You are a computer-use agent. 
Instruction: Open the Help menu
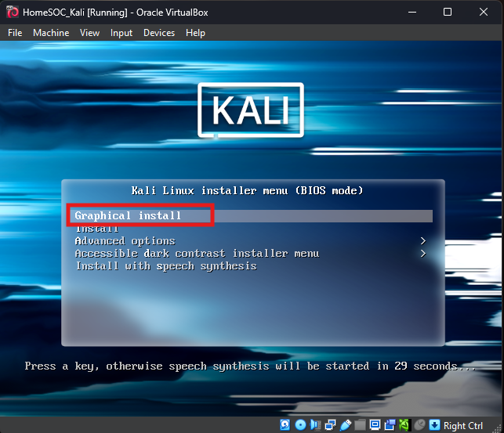[195, 33]
